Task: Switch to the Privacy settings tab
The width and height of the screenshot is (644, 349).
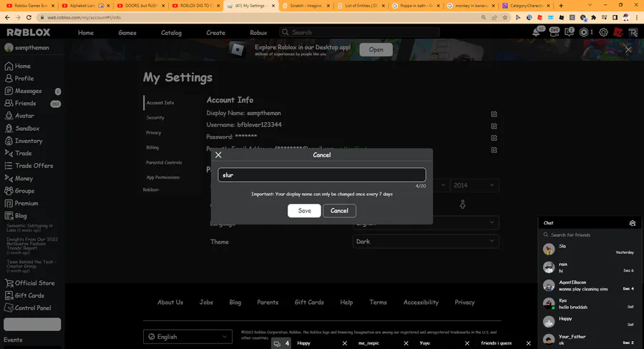Action: 154,132
